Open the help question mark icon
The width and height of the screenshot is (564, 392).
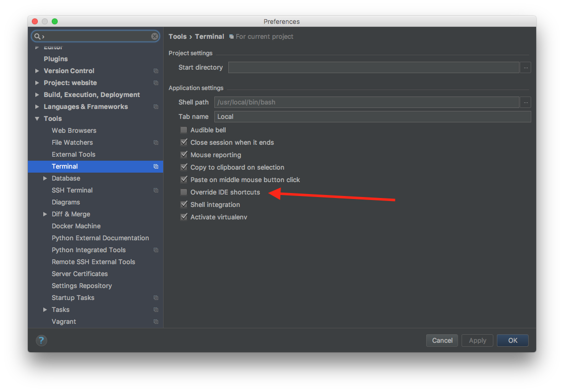pyautogui.click(x=41, y=340)
